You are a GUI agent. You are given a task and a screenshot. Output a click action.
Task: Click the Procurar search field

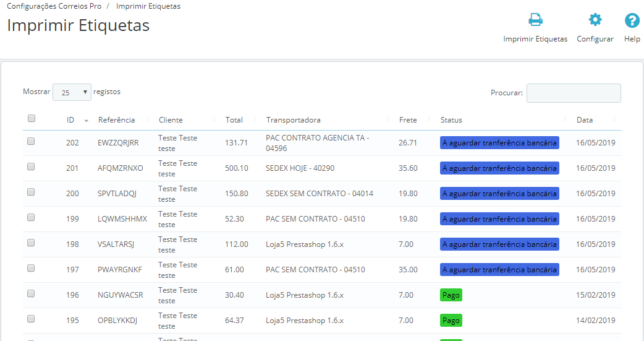[x=574, y=93]
